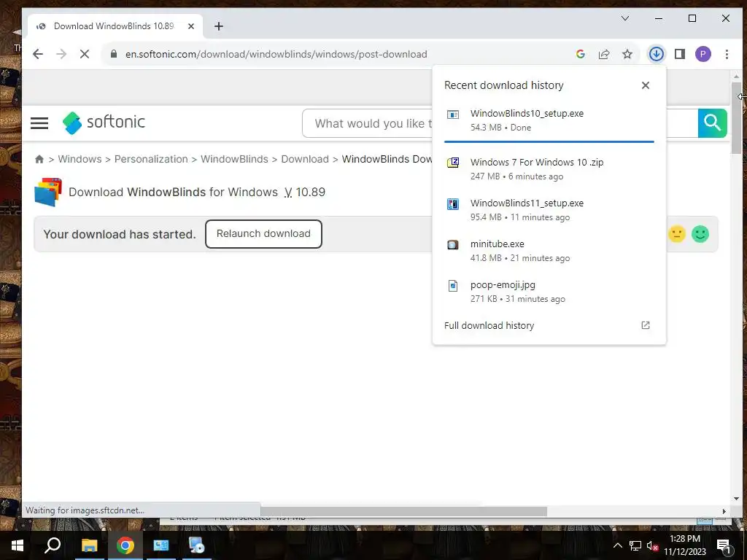
Task: Open WindowBlinds11_setup.exe download
Action: (549, 210)
